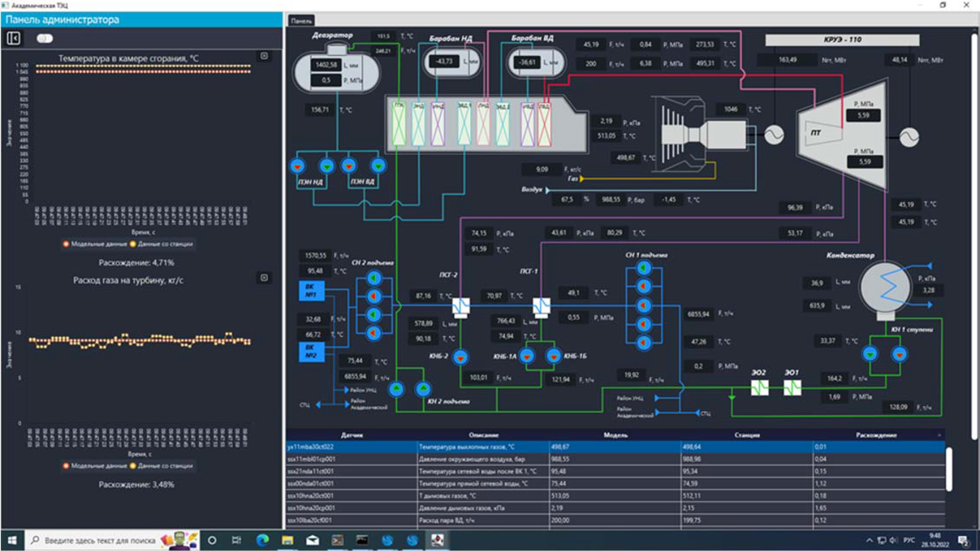
Task: Sort table by Модель column
Action: pos(615,435)
